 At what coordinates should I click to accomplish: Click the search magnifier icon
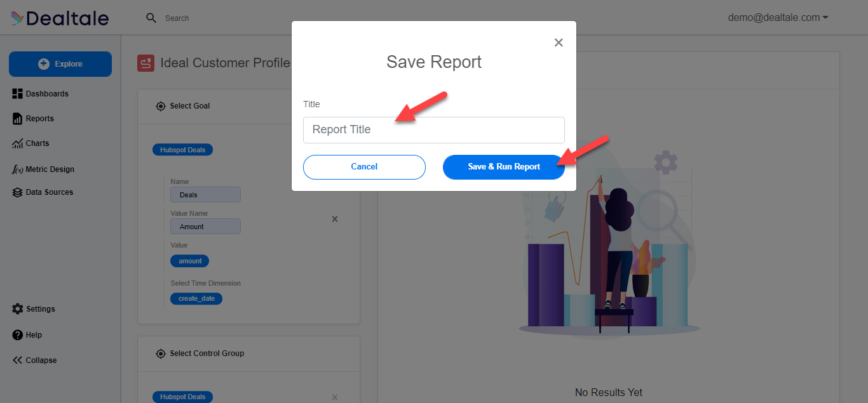pos(151,18)
